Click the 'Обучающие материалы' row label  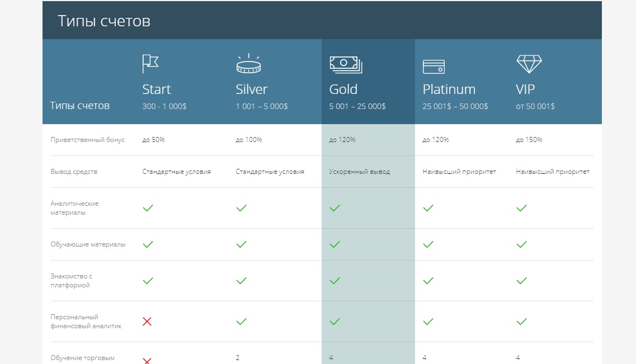pyautogui.click(x=88, y=244)
